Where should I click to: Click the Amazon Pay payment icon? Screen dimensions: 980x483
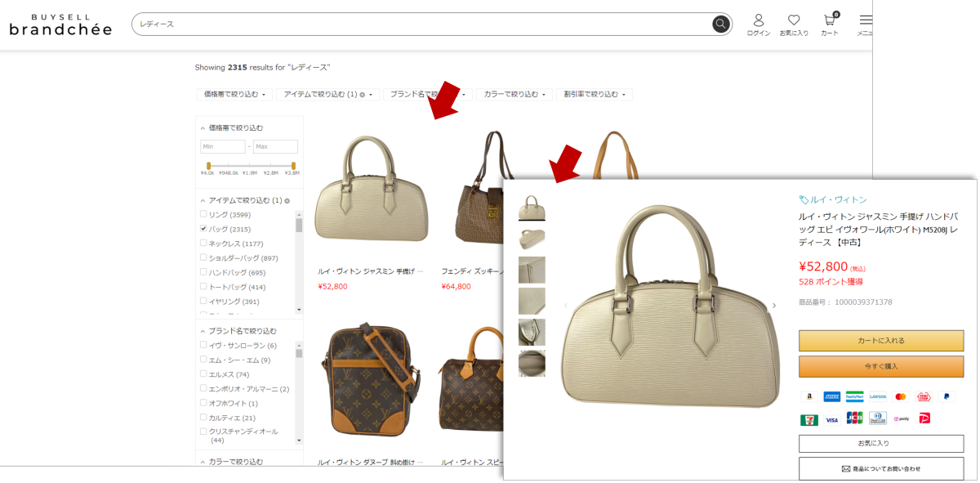coord(808,396)
